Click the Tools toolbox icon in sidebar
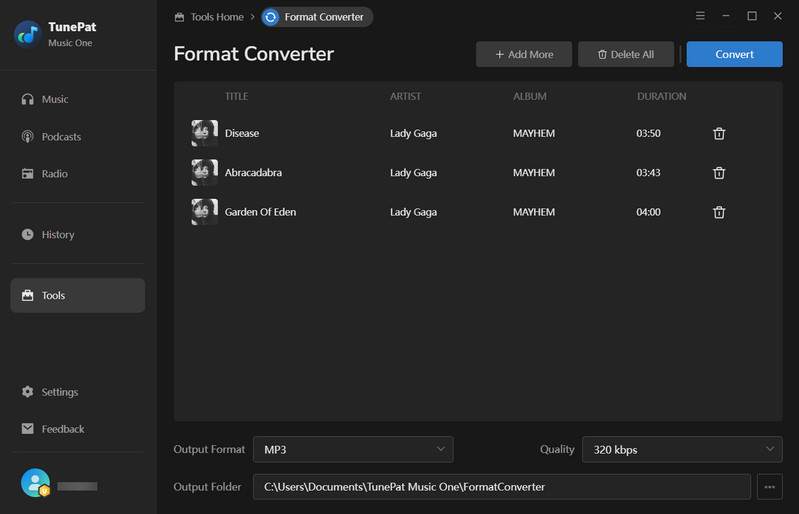 28,295
